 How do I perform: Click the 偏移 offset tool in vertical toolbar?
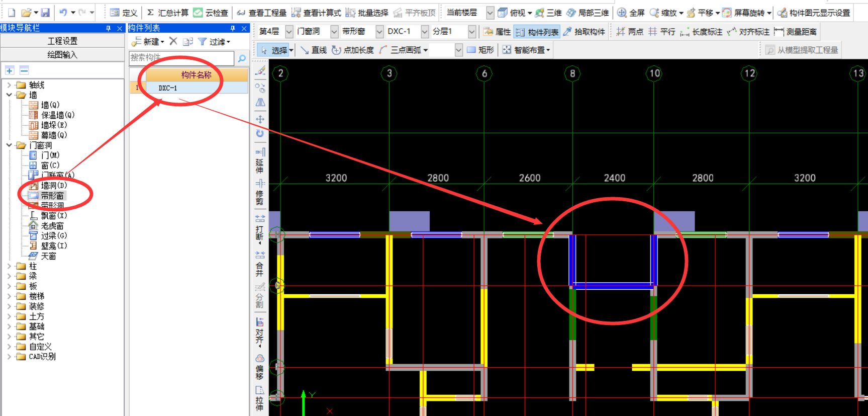click(x=260, y=367)
